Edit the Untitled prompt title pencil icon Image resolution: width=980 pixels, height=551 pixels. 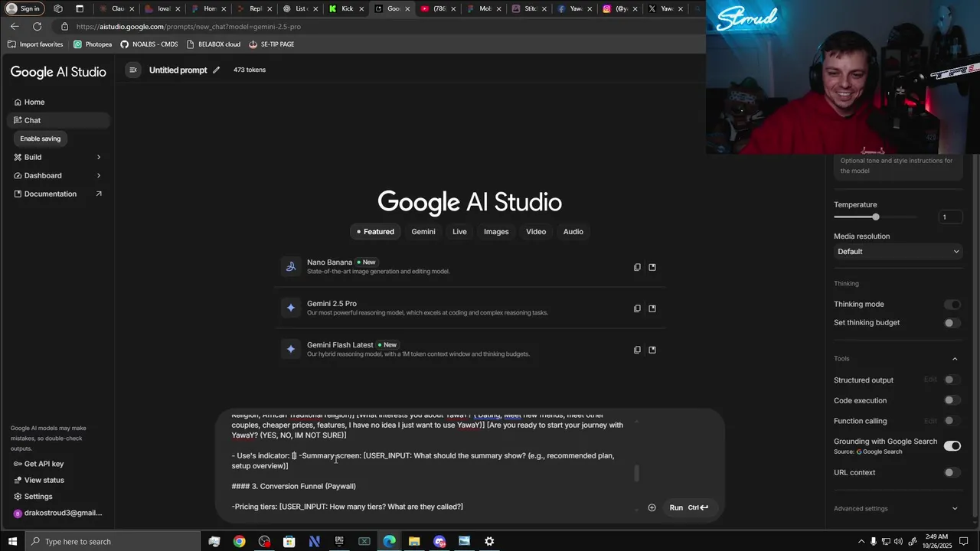[217, 70]
